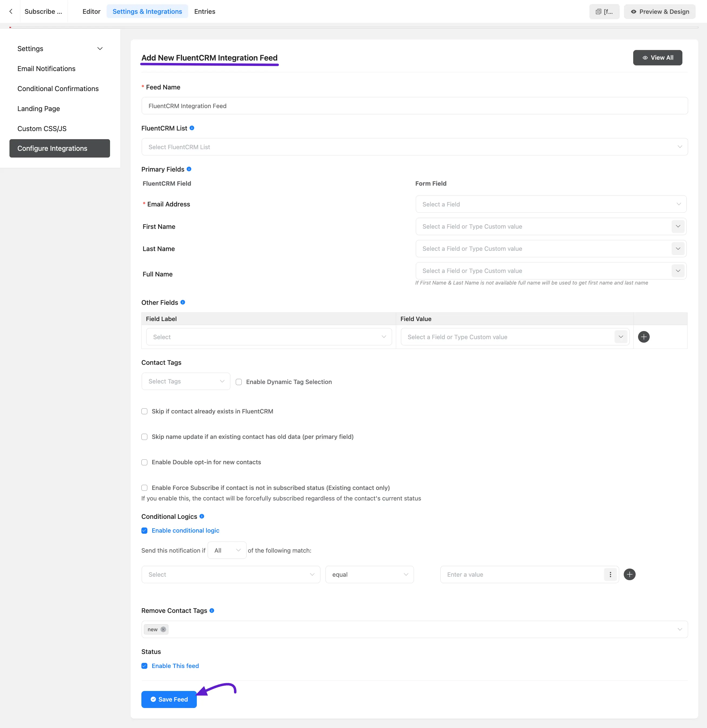Click the Save Feed button

[x=169, y=699]
